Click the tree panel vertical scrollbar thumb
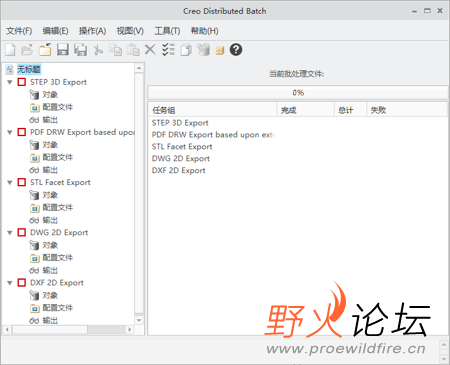This screenshot has height=365, width=450. 139,193
